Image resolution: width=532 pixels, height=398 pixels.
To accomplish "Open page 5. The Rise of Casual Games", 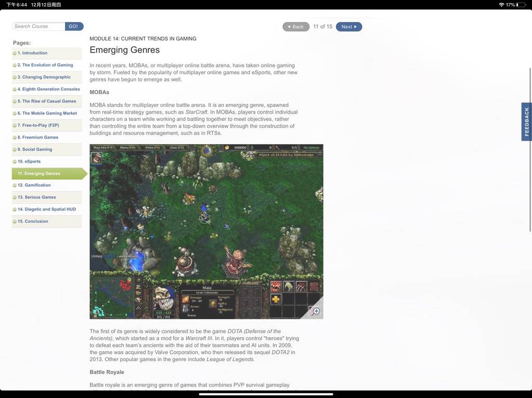I will pos(47,101).
